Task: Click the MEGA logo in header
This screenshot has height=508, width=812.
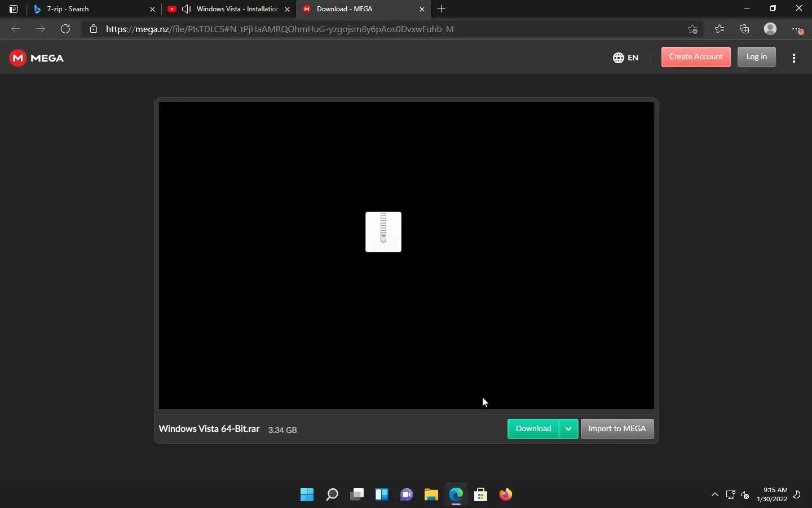Action: (x=37, y=58)
